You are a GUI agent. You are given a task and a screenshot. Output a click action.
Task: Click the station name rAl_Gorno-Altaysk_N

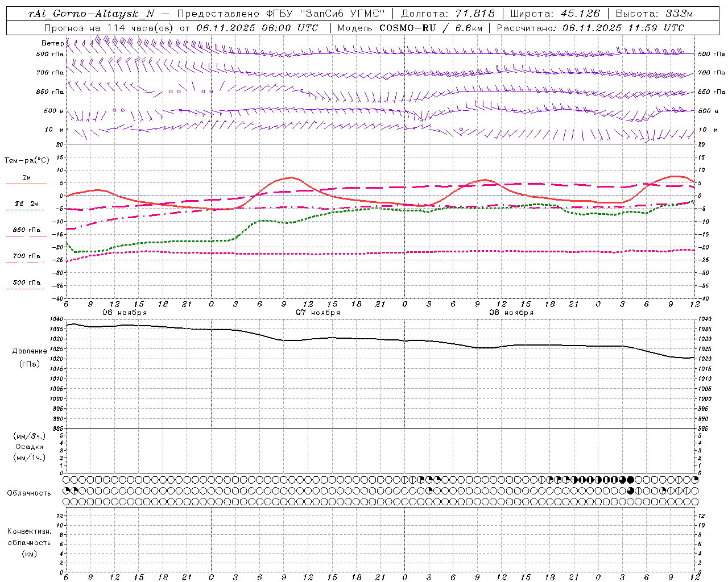(x=91, y=14)
